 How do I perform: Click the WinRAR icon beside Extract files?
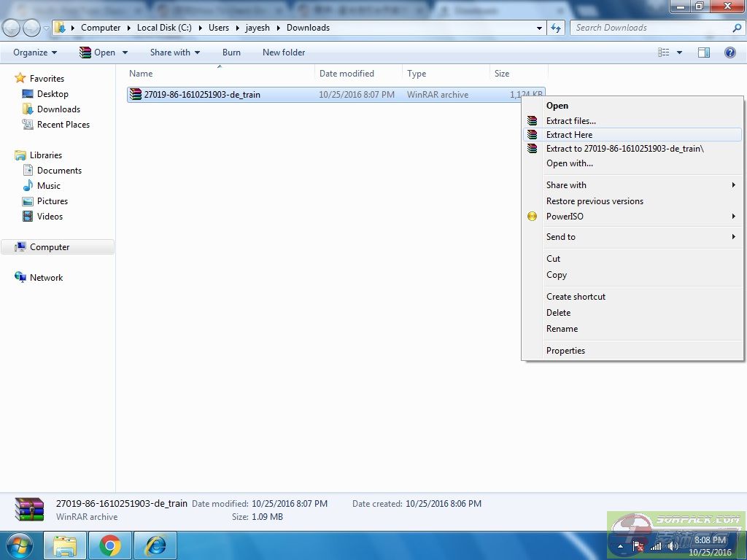[533, 121]
